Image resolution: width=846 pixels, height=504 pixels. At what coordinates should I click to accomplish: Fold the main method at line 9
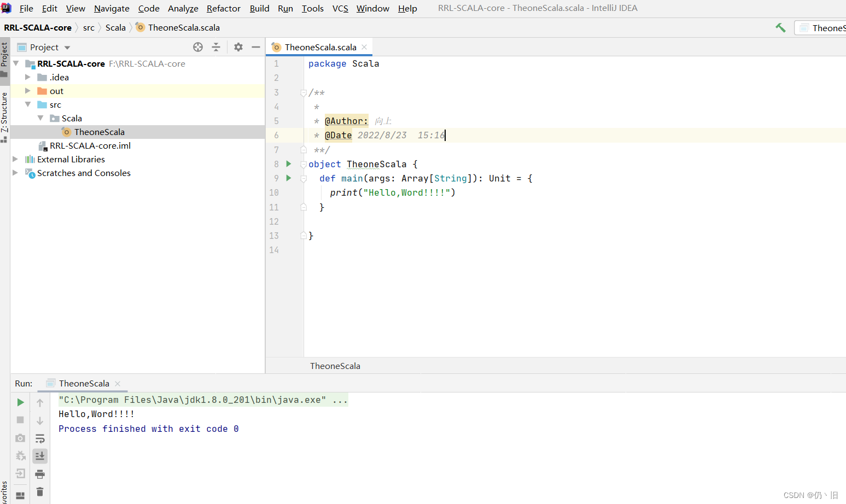tap(304, 178)
